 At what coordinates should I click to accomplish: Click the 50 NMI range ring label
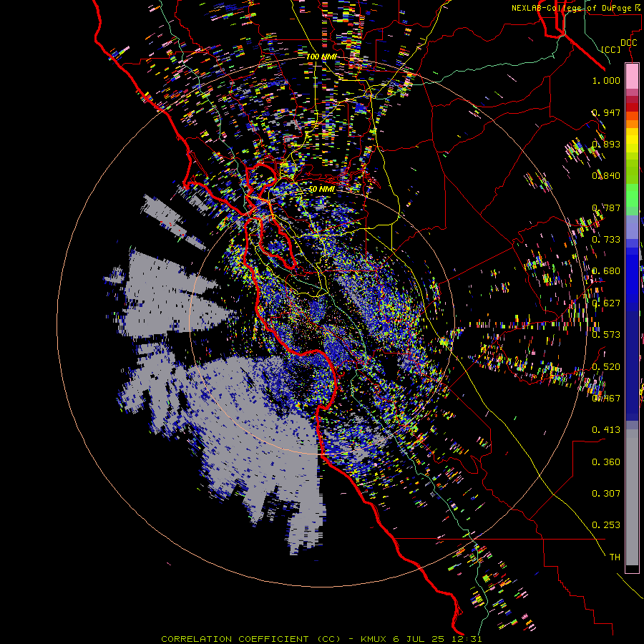click(321, 190)
